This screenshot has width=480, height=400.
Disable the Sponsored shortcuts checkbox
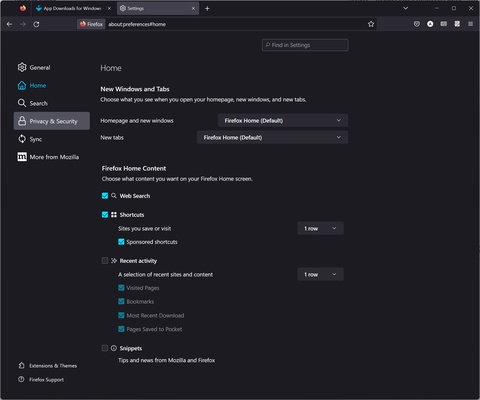pyautogui.click(x=121, y=242)
